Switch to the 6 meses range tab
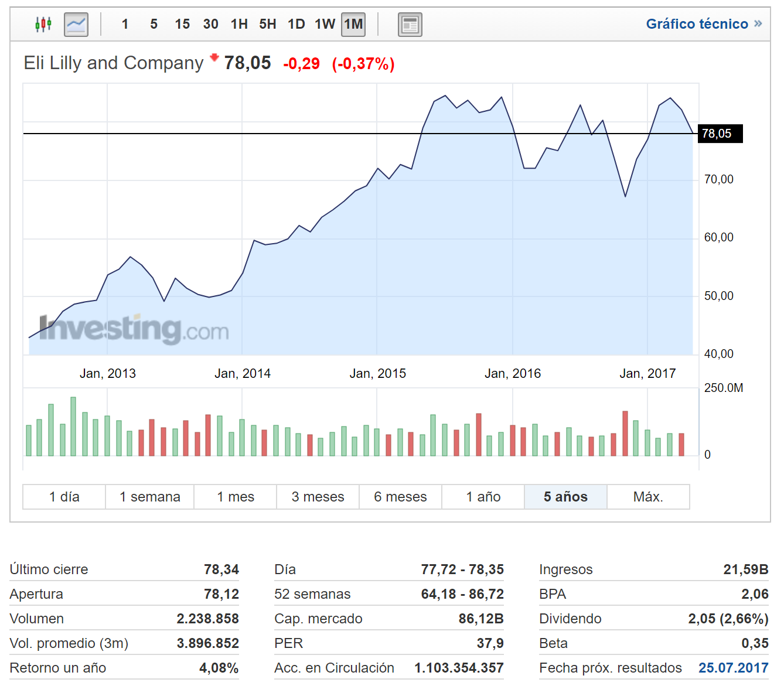784x696 pixels. pos(400,497)
